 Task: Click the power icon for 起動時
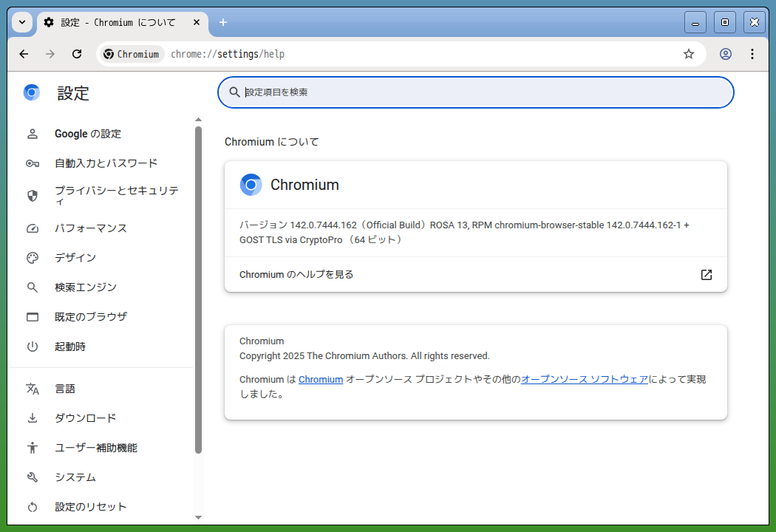click(33, 347)
